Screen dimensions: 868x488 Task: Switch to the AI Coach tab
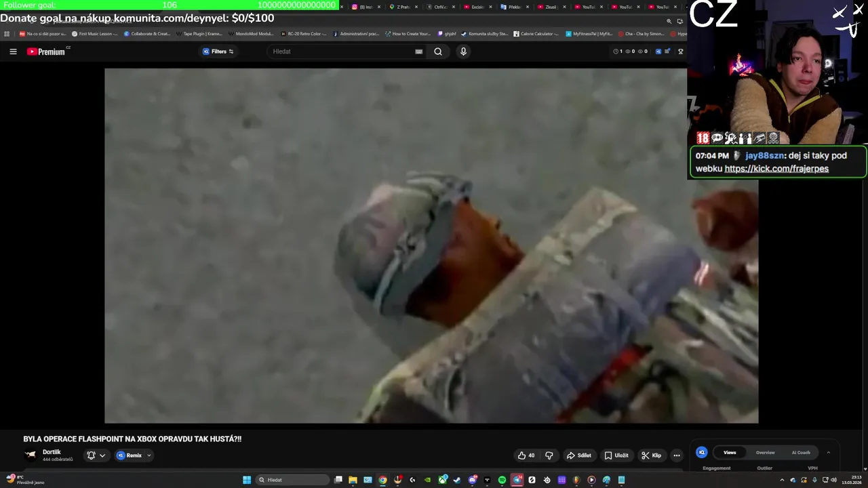[x=801, y=452]
